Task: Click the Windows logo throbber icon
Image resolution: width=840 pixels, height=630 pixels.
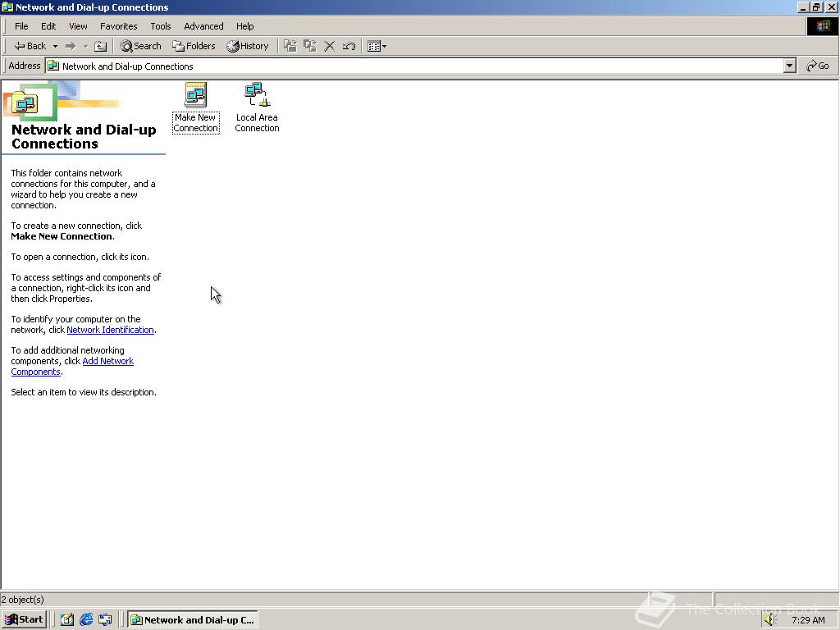Action: click(822, 26)
